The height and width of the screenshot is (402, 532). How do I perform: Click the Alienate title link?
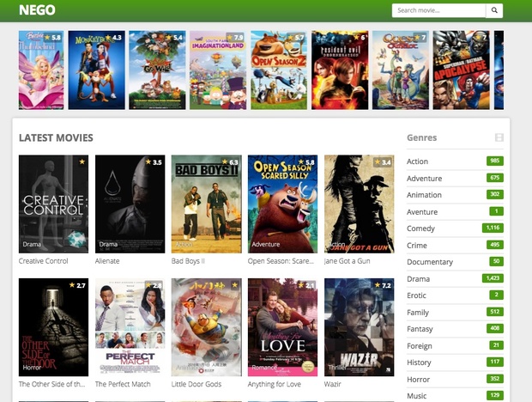click(x=107, y=261)
